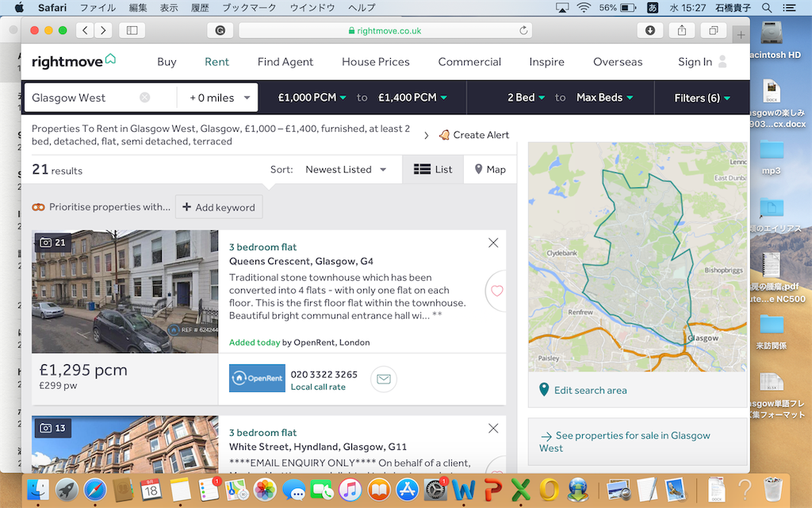Open Finder from the dock
Image resolution: width=812 pixels, height=508 pixels.
38,490
